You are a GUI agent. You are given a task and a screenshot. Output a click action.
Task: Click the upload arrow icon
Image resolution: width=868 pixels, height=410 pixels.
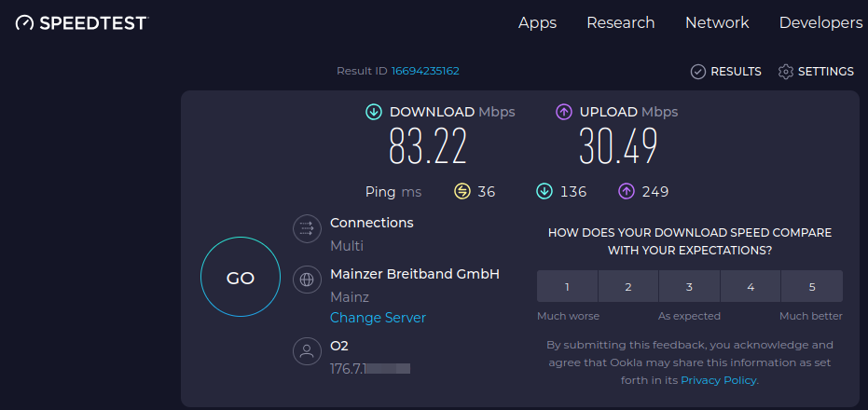[x=564, y=112]
